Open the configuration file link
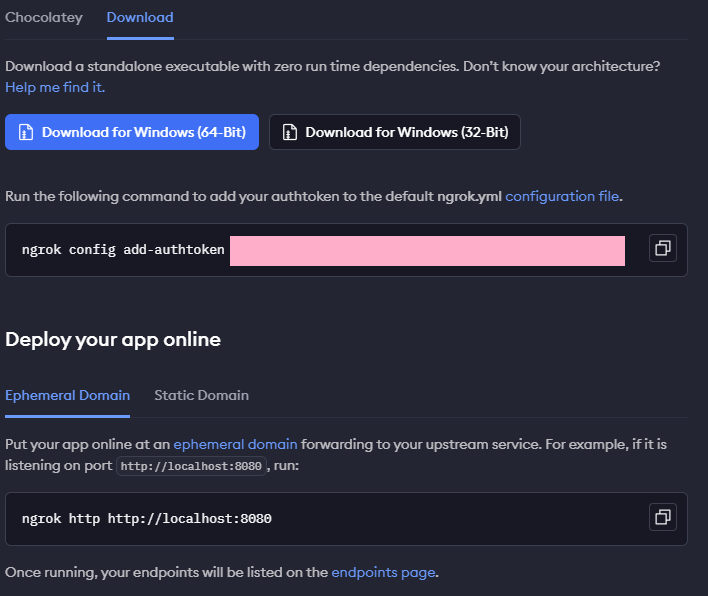The image size is (708, 596). click(x=562, y=196)
